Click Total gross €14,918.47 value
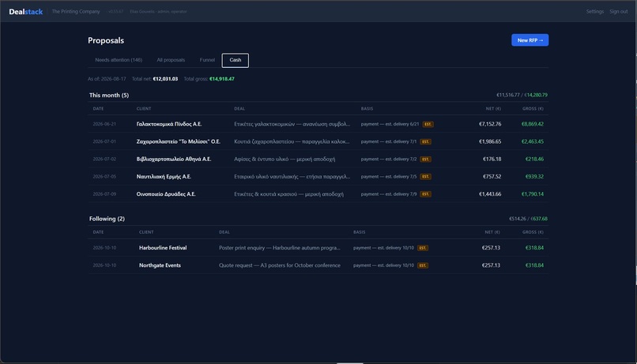637x364 pixels. (x=222, y=79)
